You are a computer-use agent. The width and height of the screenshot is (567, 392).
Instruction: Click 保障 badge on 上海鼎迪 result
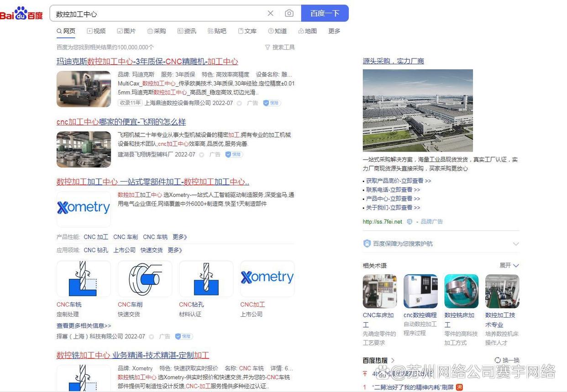(272, 103)
